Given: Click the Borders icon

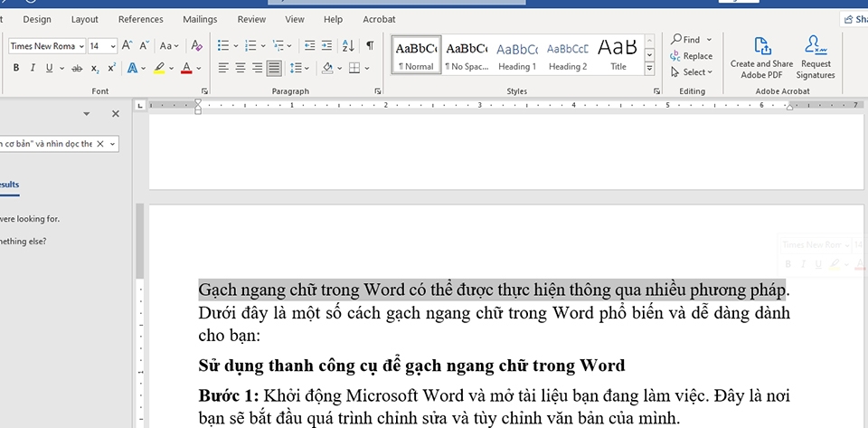Looking at the screenshot, I should (354, 68).
